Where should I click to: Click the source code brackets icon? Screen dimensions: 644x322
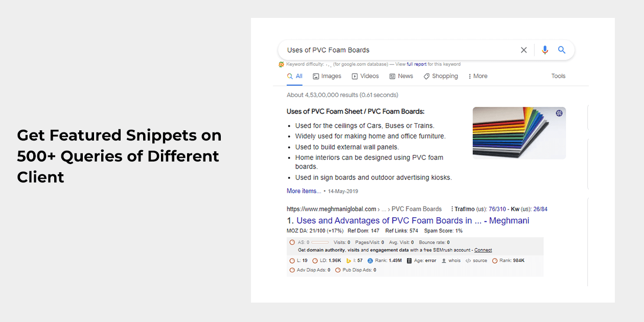point(468,261)
